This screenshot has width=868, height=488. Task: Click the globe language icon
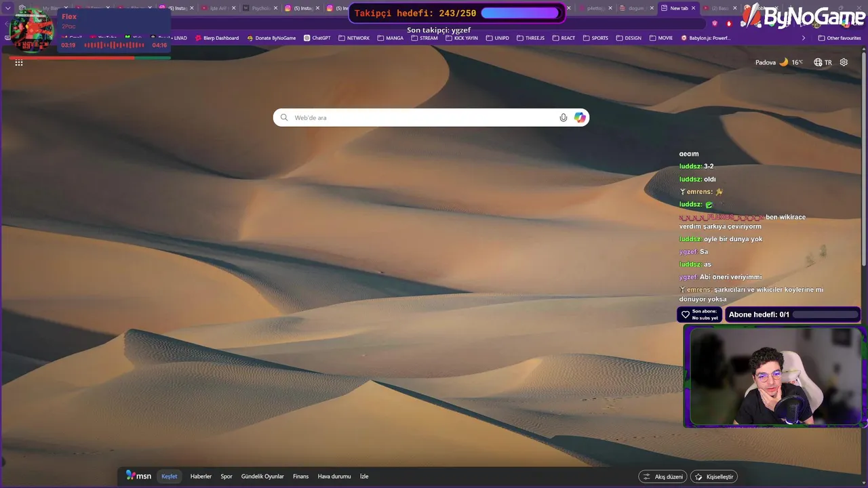(x=818, y=62)
